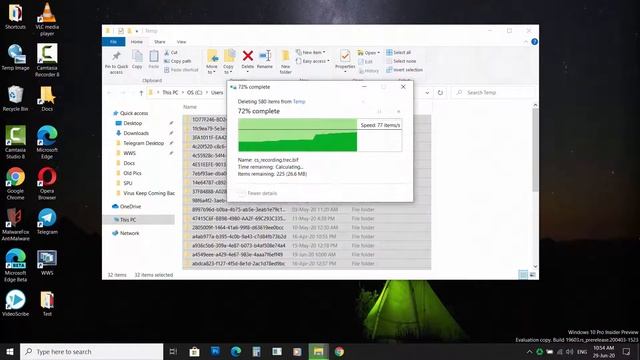Viewport: 640px width, 360px height.
Task: Click the Name column header
Action: [x=190, y=107]
